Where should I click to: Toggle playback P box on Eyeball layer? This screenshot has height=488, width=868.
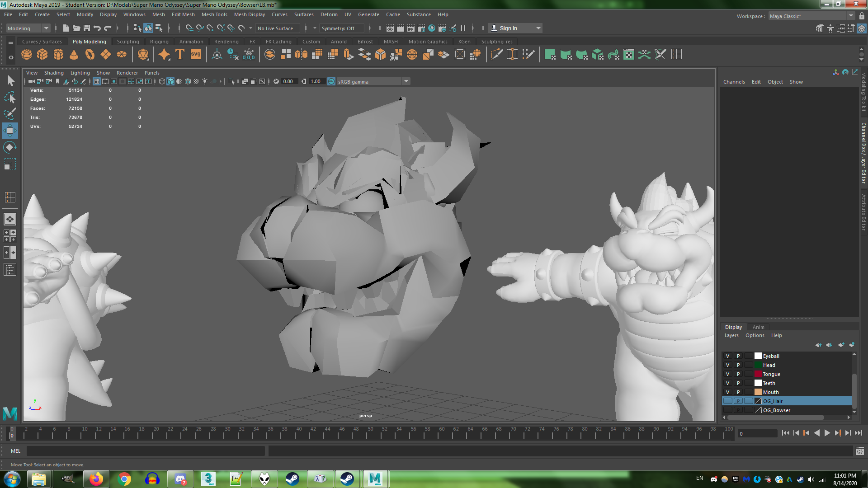pos(738,356)
